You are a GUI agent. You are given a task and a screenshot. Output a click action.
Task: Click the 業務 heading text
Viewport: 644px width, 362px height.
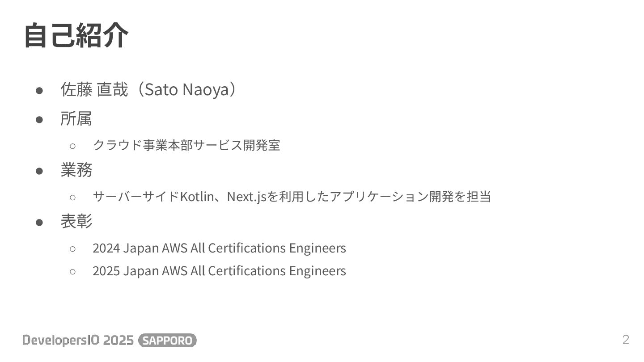click(x=76, y=170)
